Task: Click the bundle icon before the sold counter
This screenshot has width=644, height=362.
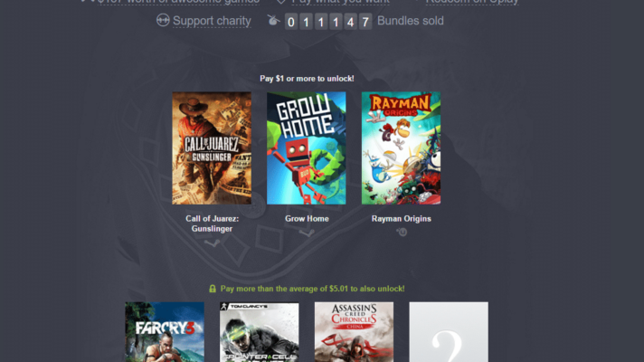Action: pyautogui.click(x=273, y=20)
